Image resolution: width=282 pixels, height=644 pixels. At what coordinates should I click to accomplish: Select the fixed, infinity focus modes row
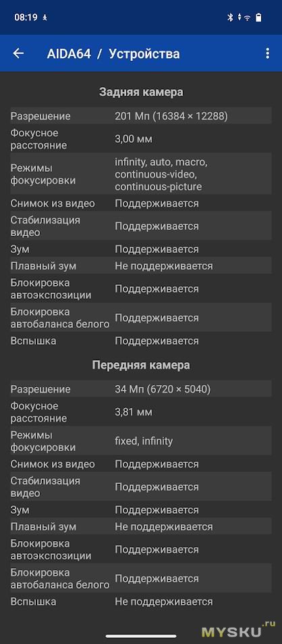(x=141, y=441)
